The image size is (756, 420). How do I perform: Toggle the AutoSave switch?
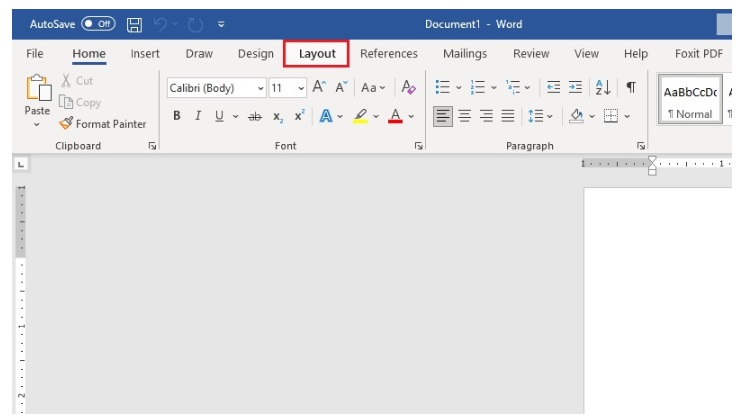[x=97, y=22]
